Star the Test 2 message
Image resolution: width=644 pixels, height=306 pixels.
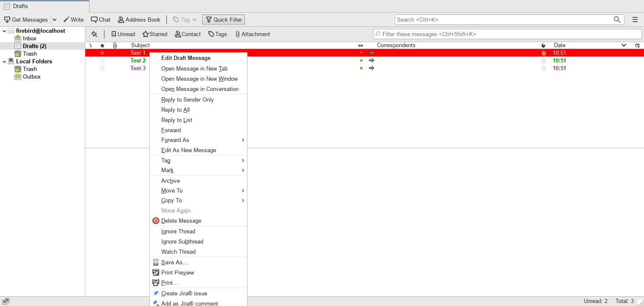pos(102,60)
